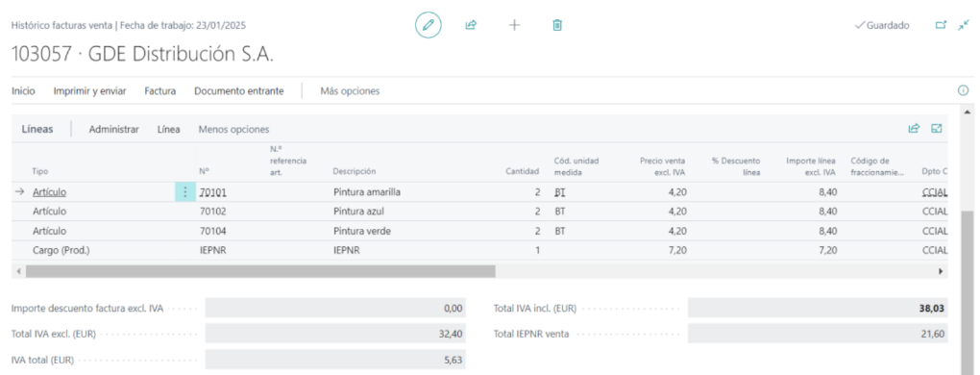Select the Líneas section heading
Image resolution: width=980 pixels, height=375 pixels.
point(37,130)
